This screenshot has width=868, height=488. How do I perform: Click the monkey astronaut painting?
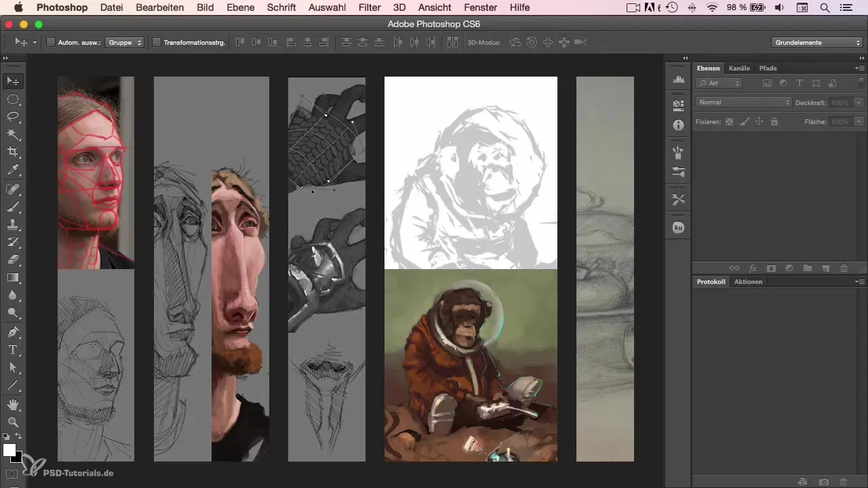point(471,365)
